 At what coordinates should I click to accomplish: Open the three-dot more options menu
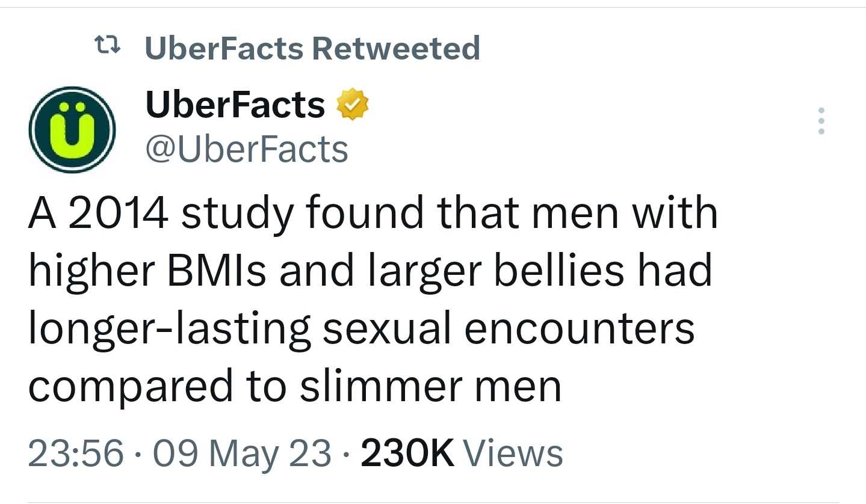(x=821, y=121)
